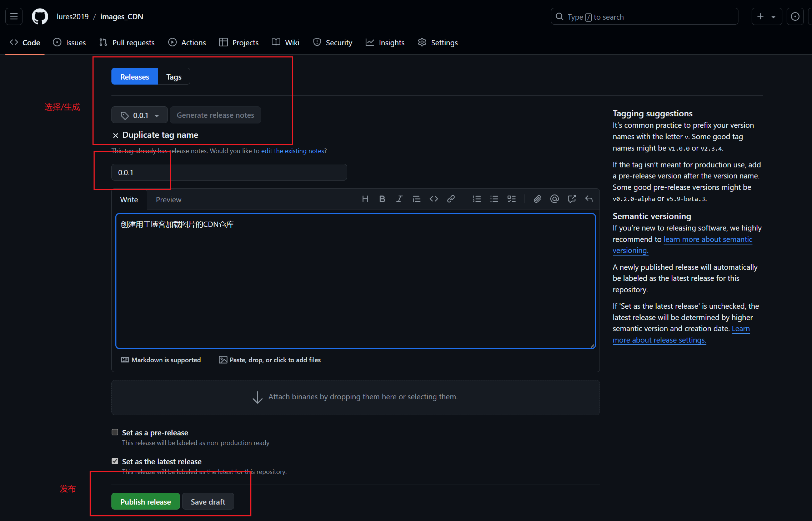Open the 0.0.1 tag dropdown

[x=139, y=115]
